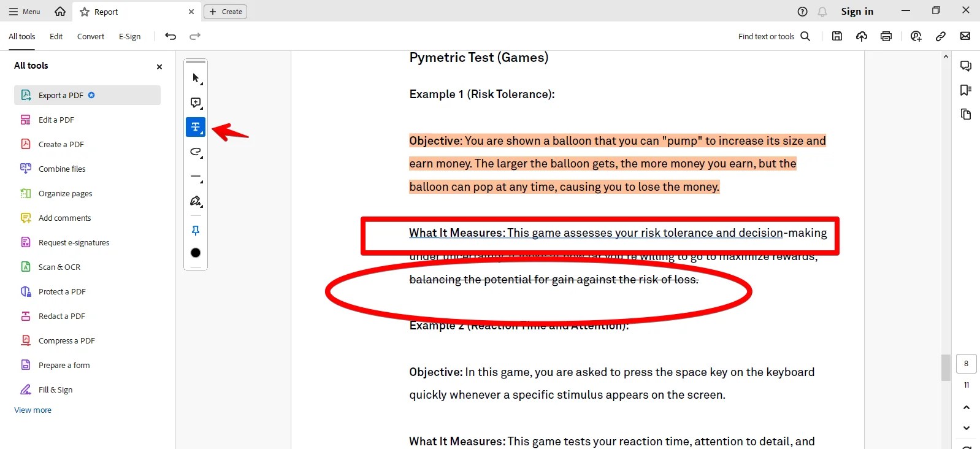
Task: Open the Help question mark icon
Action: (802, 12)
